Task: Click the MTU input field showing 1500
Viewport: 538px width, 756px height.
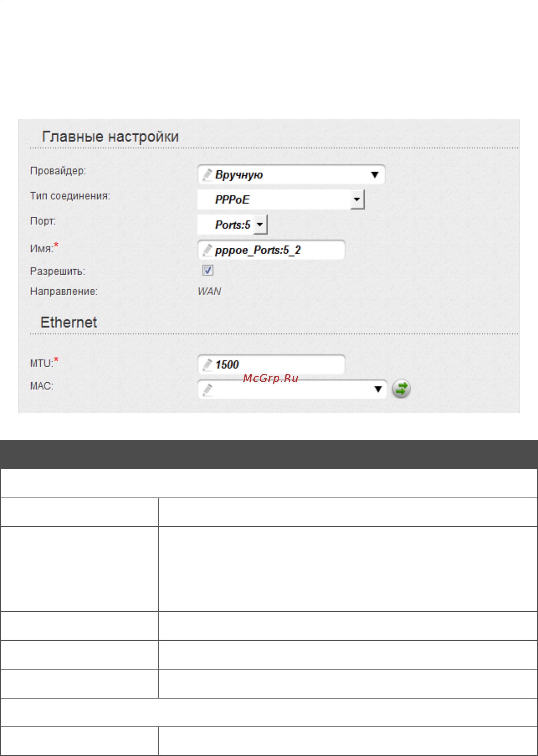Action: point(271,364)
